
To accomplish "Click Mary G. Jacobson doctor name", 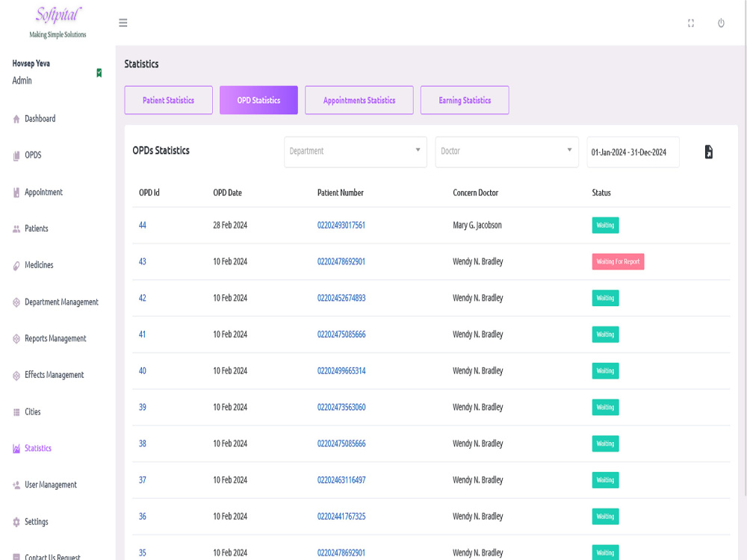I will (477, 225).
